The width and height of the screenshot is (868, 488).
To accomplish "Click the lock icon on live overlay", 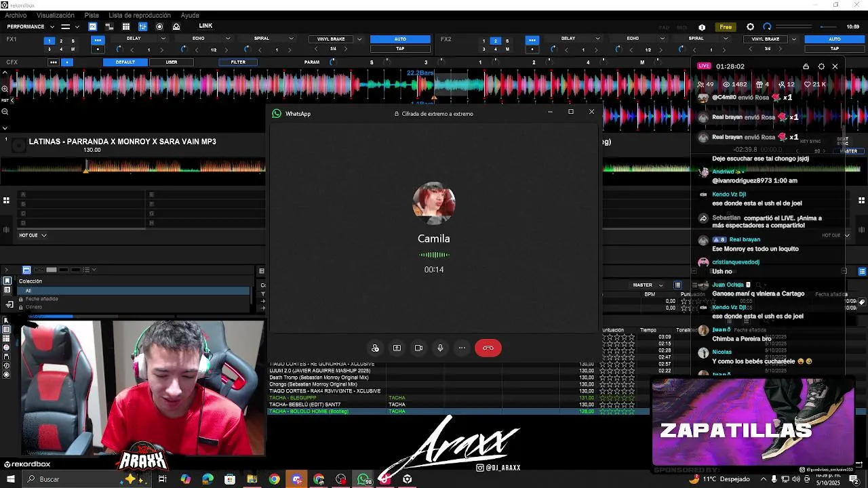I will click(x=806, y=66).
